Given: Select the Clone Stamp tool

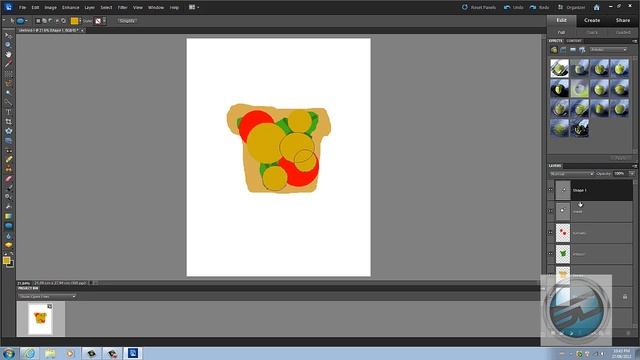Looking at the screenshot, I should point(8,169).
